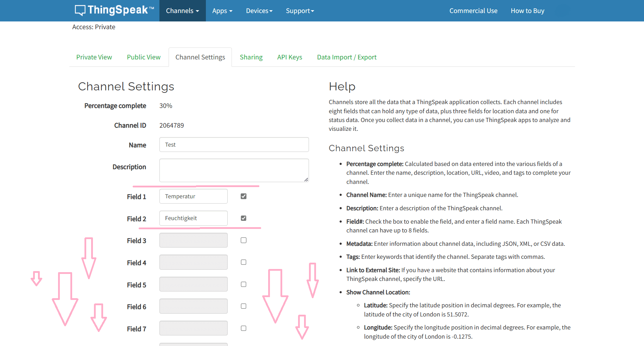Grab the Description textarea resize handle
The height and width of the screenshot is (346, 644).
[x=306, y=180]
